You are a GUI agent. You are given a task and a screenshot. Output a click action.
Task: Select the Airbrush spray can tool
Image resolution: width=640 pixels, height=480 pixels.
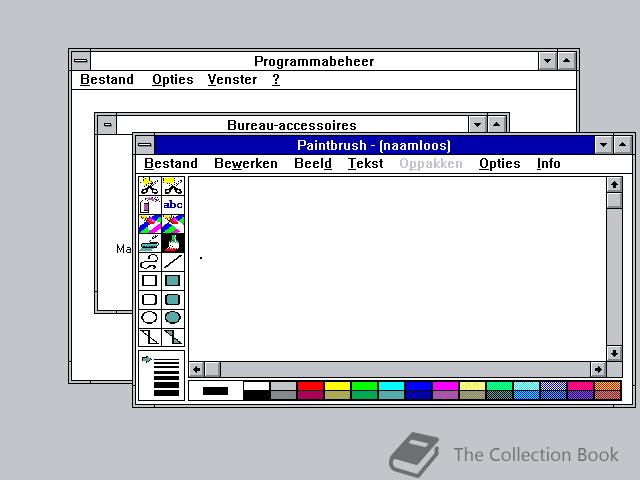coord(150,204)
